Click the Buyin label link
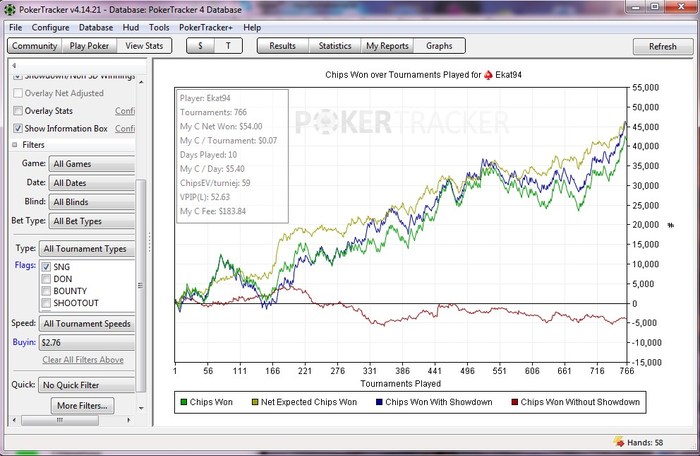The image size is (700, 456). click(x=24, y=342)
